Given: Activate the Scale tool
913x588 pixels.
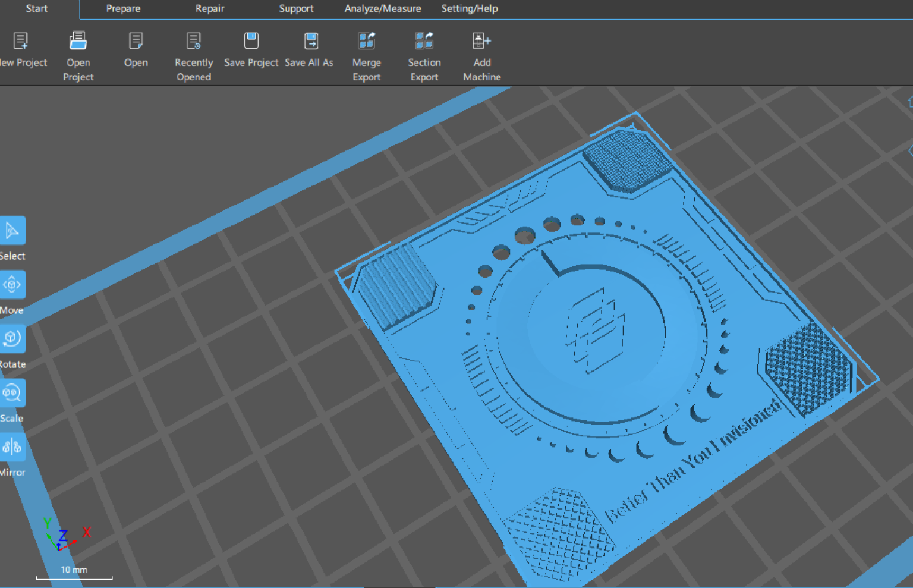Looking at the screenshot, I should pyautogui.click(x=12, y=393).
